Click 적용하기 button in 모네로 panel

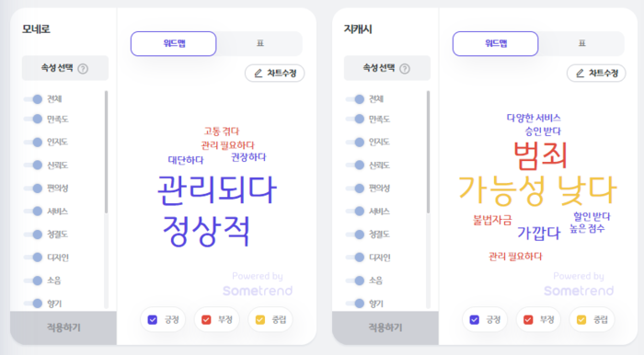pyautogui.click(x=63, y=327)
